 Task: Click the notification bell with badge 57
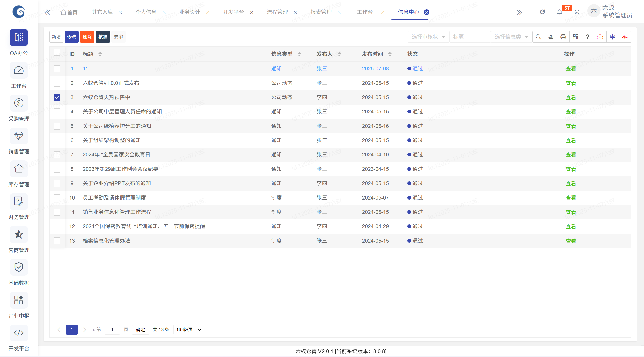(560, 12)
